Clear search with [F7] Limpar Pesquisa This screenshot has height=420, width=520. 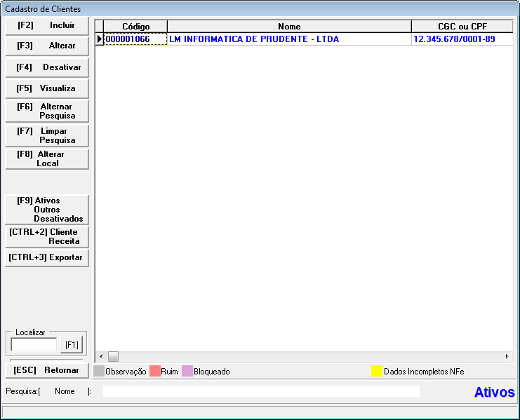click(x=46, y=135)
